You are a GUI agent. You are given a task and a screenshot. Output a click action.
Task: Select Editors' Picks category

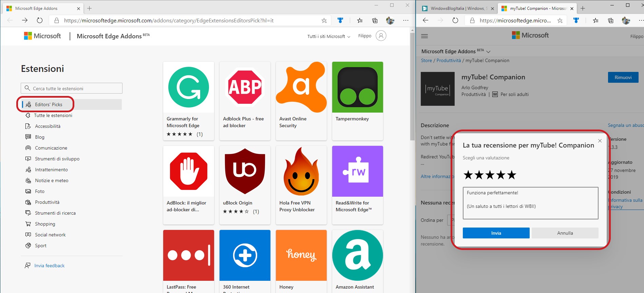coord(72,104)
